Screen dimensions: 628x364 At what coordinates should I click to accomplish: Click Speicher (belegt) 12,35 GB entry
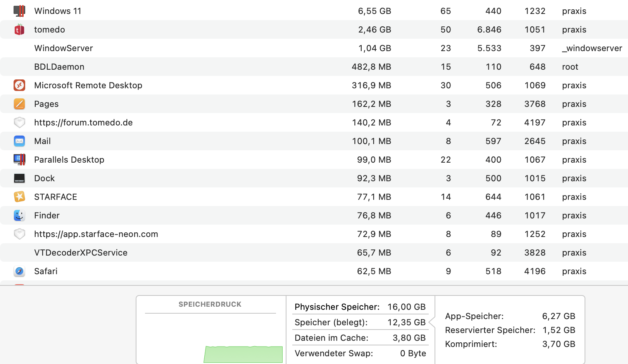(x=360, y=322)
